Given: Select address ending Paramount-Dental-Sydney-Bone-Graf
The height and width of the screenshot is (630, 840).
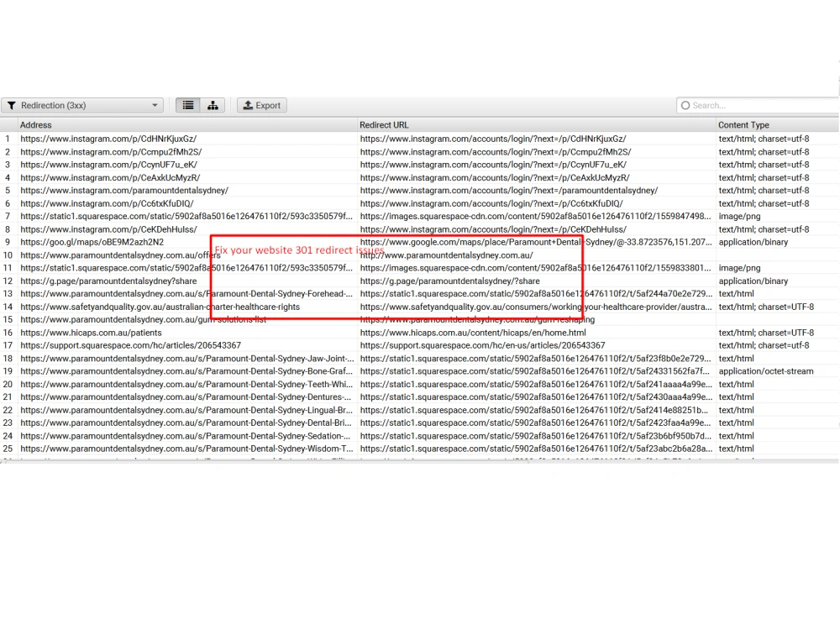Looking at the screenshot, I should pos(187,371).
